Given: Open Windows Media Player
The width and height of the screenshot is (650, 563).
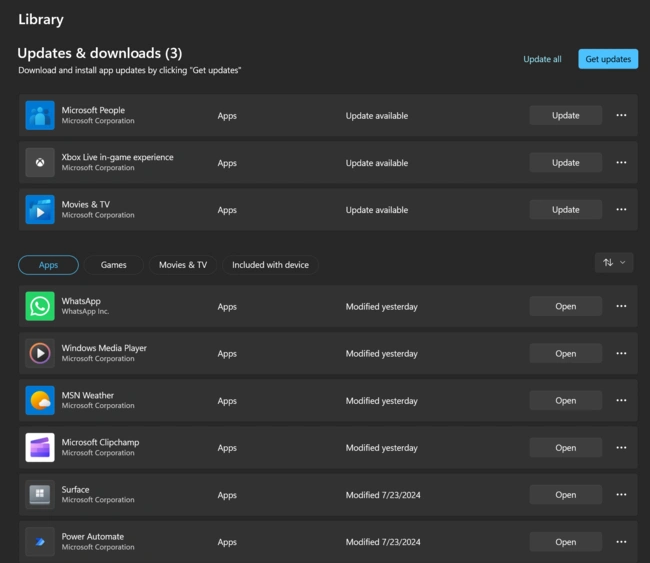Looking at the screenshot, I should pos(565,353).
